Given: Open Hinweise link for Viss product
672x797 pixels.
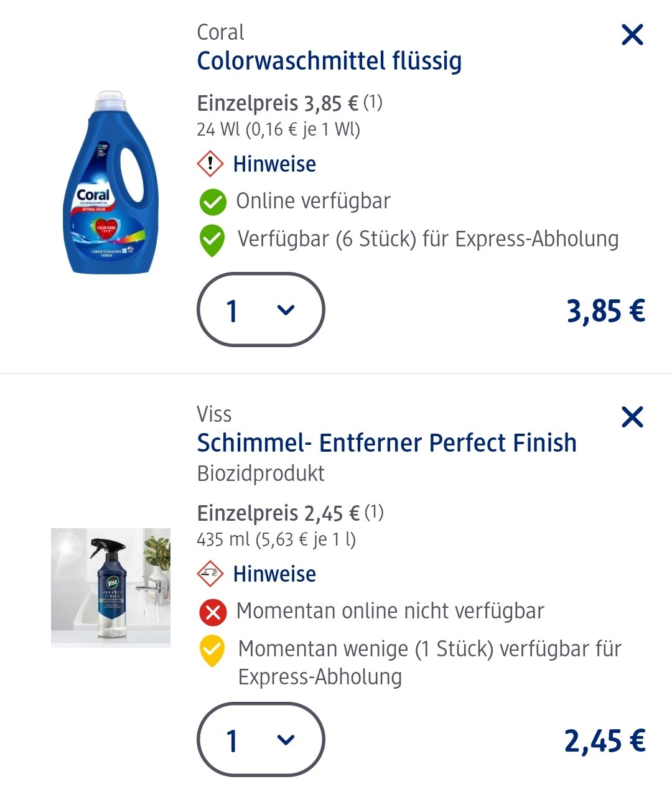Looking at the screenshot, I should pyautogui.click(x=274, y=574).
